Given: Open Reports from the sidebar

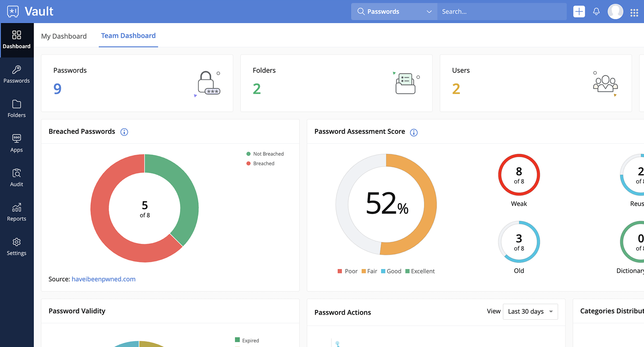Looking at the screenshot, I should pos(16,212).
